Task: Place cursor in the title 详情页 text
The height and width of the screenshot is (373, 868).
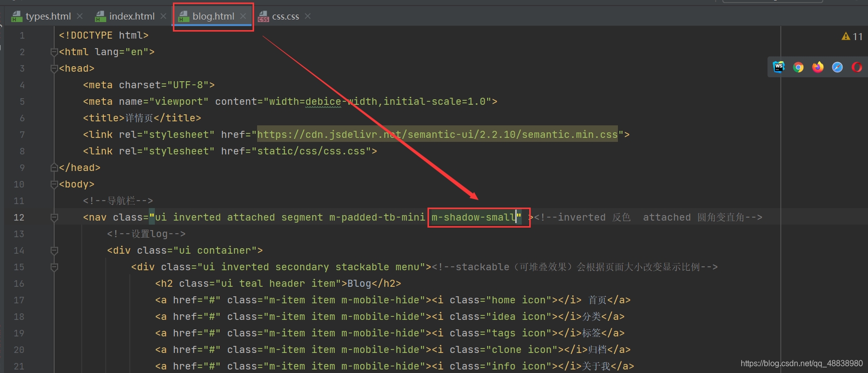Action: [x=139, y=118]
